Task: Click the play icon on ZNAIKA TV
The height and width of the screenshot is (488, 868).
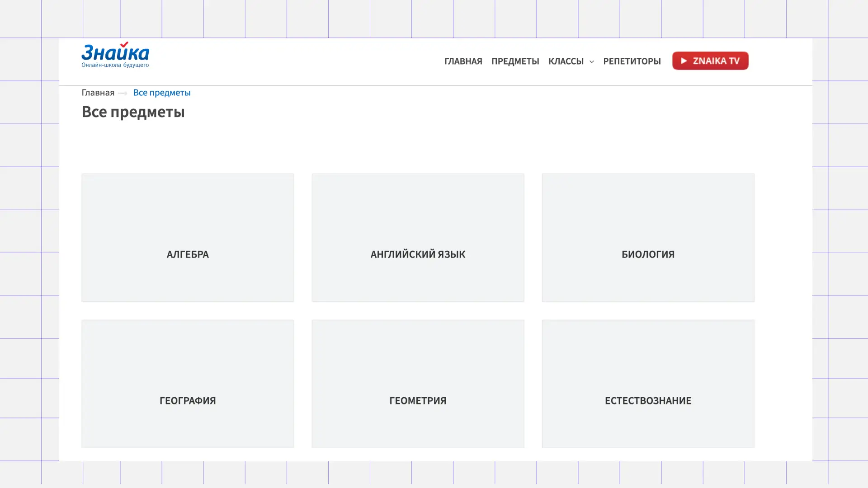Action: [x=684, y=61]
